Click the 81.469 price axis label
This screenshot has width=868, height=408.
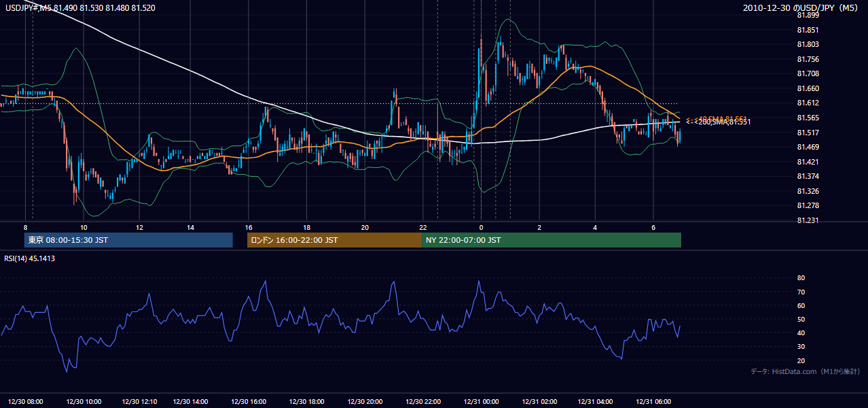tap(808, 147)
